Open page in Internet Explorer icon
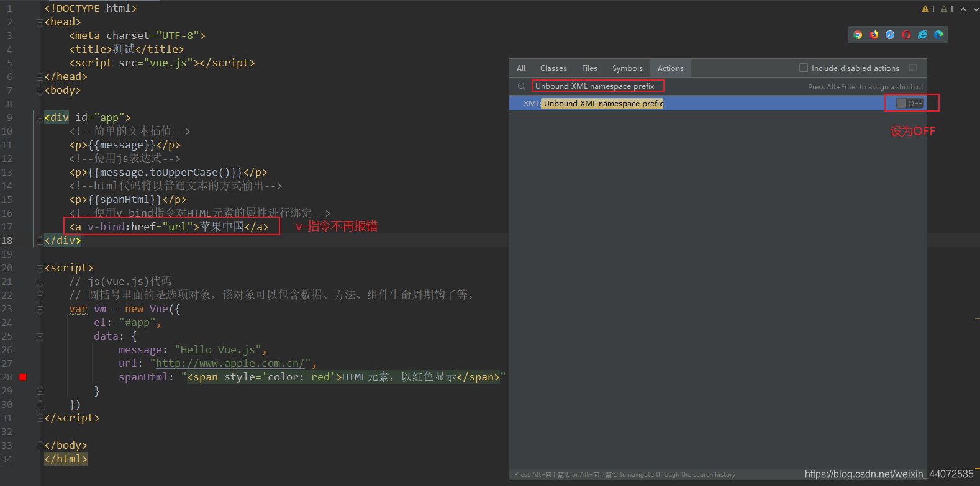Screen dimensions: 980x486 [922, 35]
